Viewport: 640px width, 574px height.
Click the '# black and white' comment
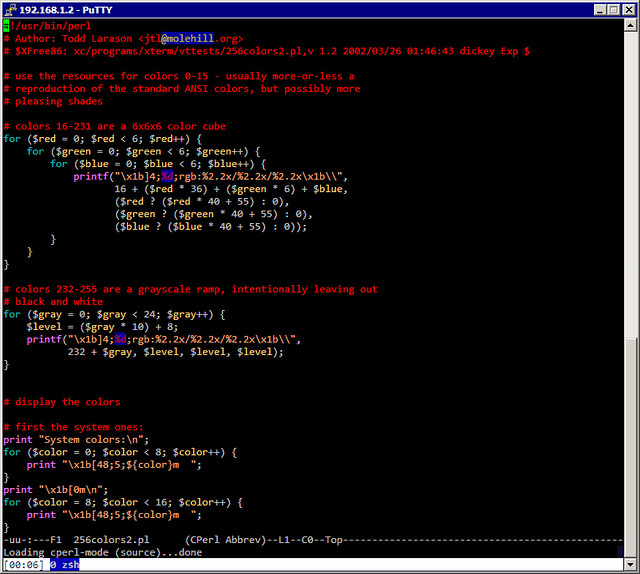[x=53, y=302]
